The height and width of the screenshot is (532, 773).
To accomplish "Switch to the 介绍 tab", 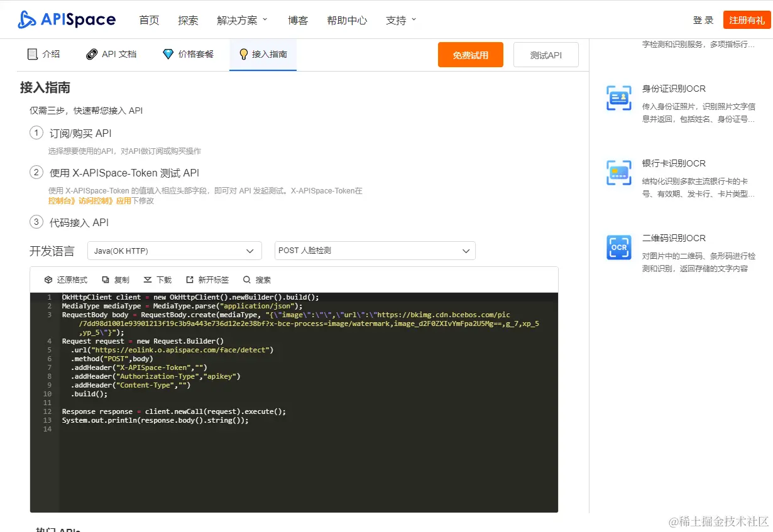I will pos(44,54).
